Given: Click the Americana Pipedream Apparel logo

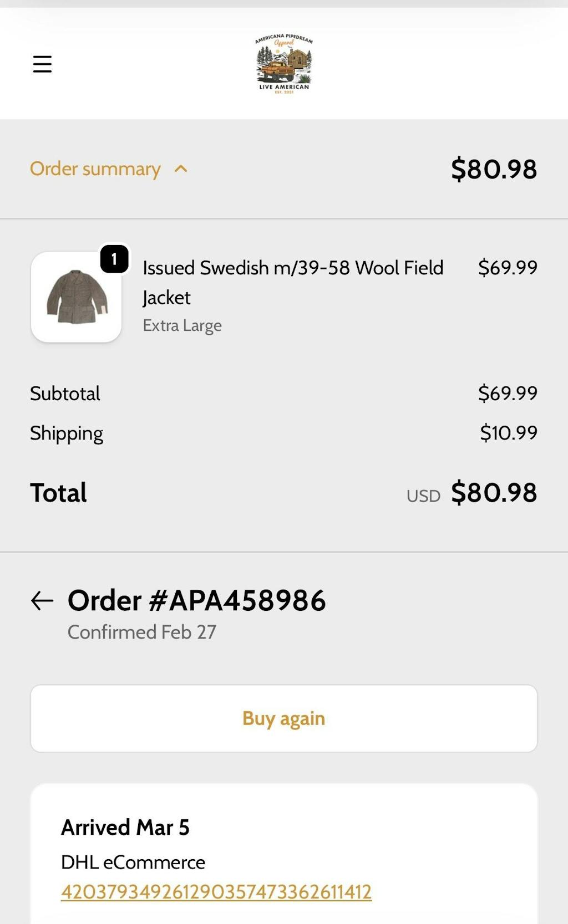Looking at the screenshot, I should [284, 64].
